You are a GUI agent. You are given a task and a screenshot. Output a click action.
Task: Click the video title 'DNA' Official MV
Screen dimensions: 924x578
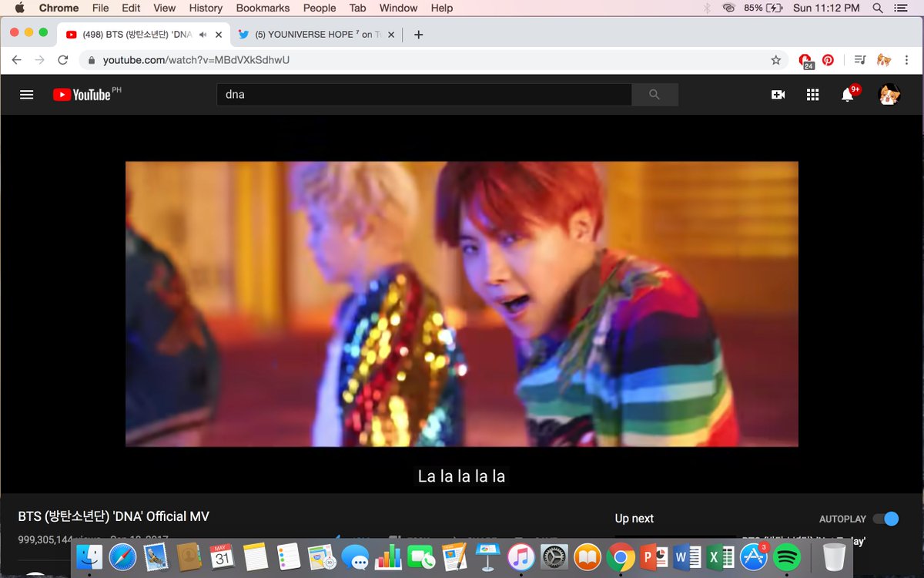click(x=114, y=516)
